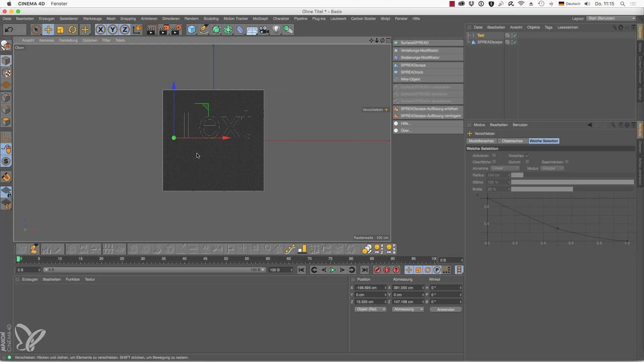Image resolution: width=644 pixels, height=362 pixels.
Task: Open the MoGraph menu
Action: click(x=260, y=19)
